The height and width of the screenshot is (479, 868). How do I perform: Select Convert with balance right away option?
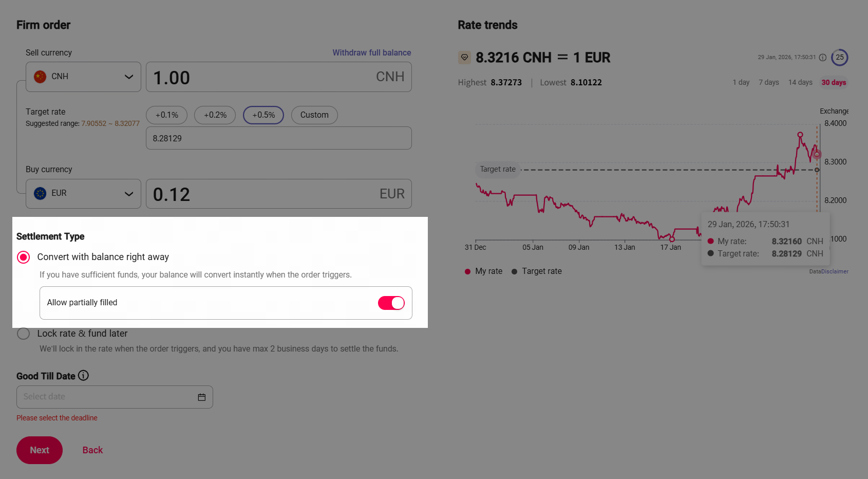(24, 257)
